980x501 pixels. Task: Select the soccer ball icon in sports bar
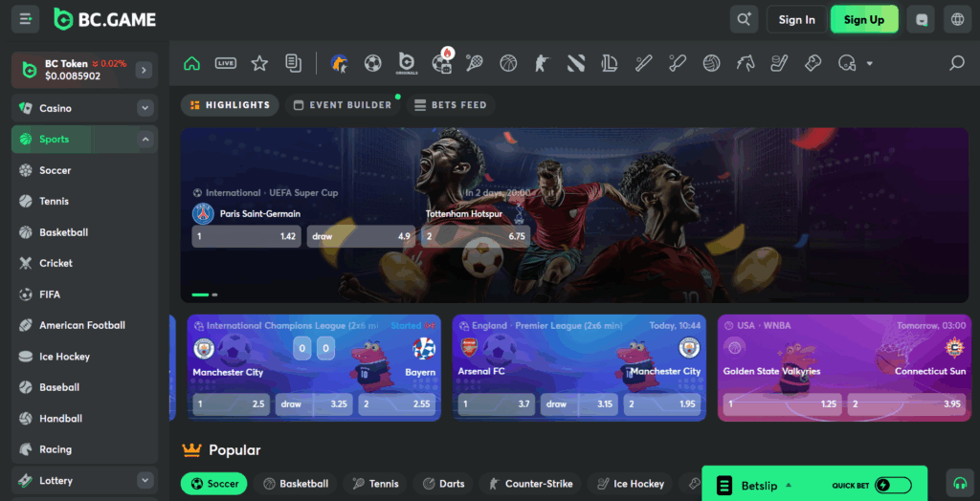click(x=373, y=63)
